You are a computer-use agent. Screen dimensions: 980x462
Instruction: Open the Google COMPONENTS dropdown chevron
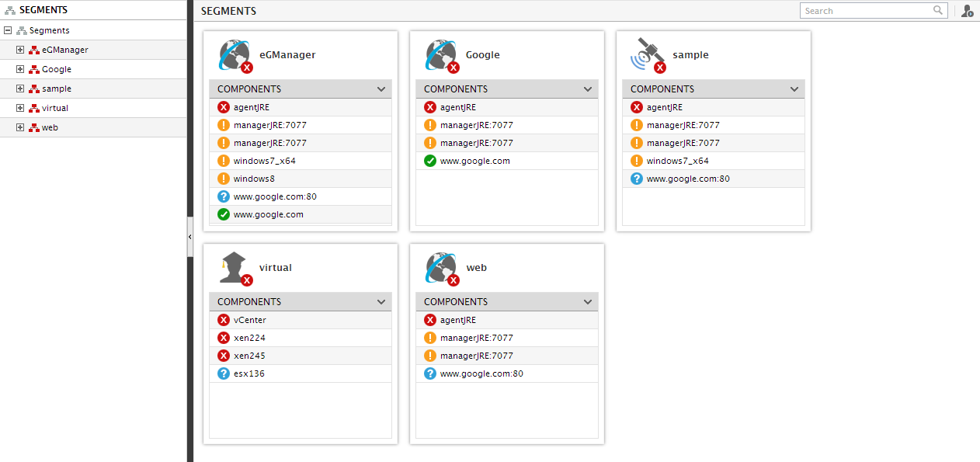(x=588, y=89)
